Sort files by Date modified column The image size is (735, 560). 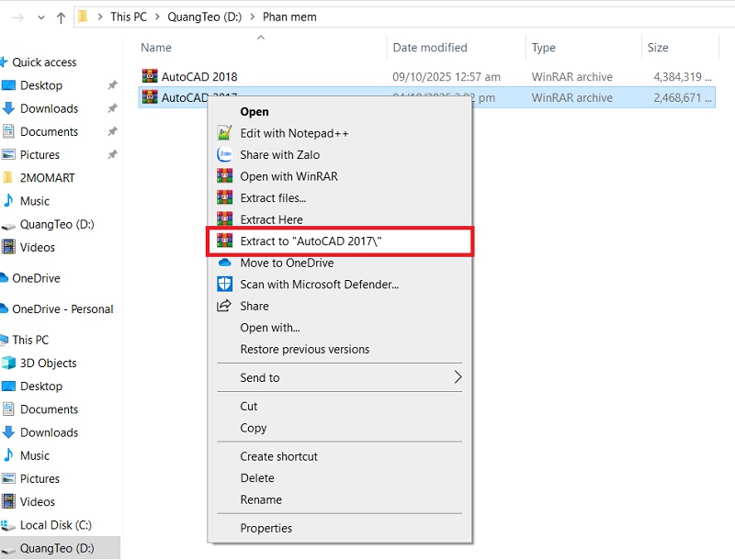(430, 48)
